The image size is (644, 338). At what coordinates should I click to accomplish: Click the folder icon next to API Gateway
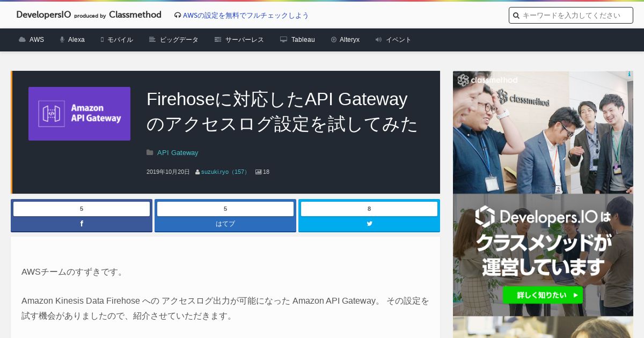click(x=150, y=152)
